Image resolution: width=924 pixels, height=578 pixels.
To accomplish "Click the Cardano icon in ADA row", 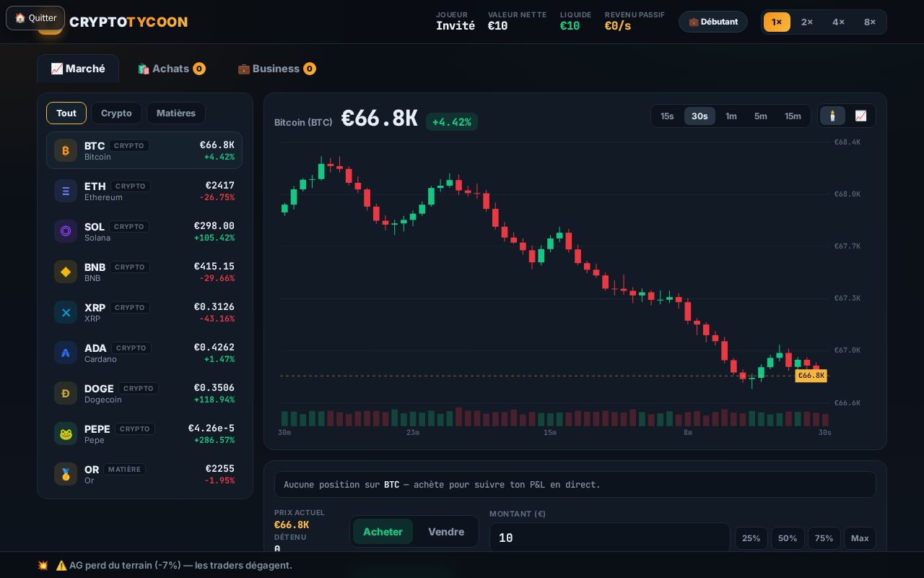I will point(66,353).
